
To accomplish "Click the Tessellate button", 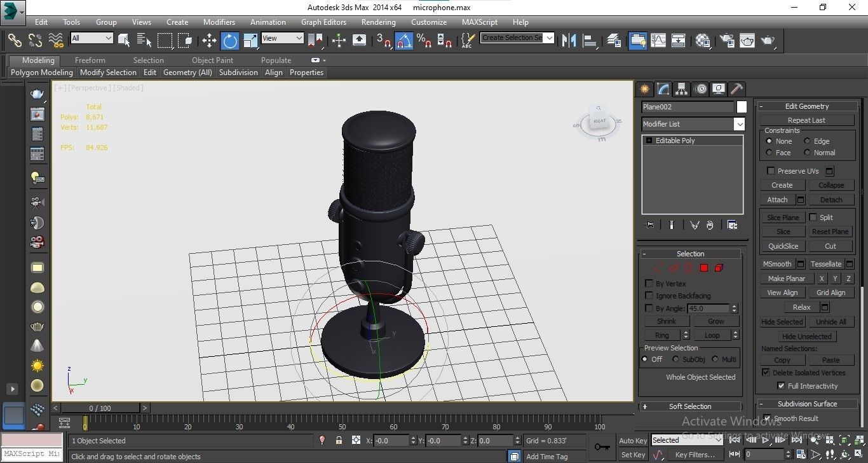I will click(x=826, y=264).
